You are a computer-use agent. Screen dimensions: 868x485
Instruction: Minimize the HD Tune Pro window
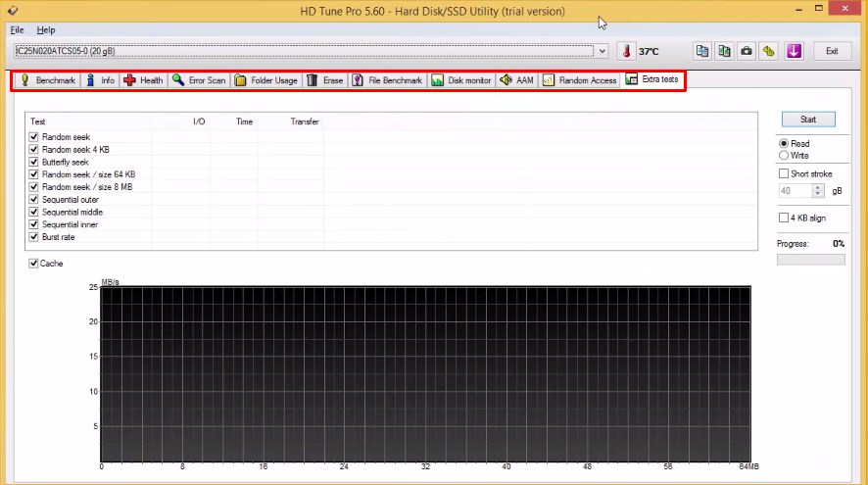coord(798,10)
